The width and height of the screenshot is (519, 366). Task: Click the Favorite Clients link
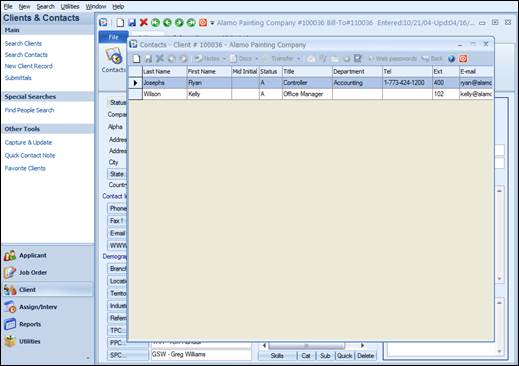tap(25, 168)
